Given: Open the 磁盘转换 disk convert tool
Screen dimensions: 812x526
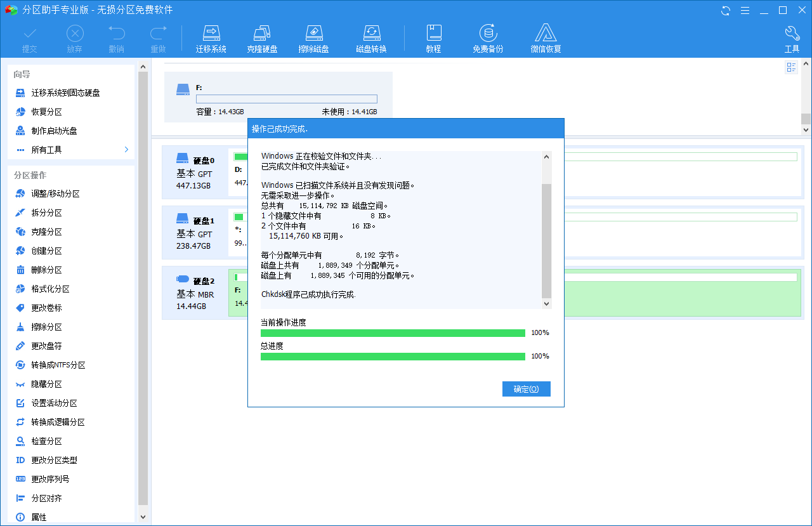Looking at the screenshot, I should pos(371,39).
